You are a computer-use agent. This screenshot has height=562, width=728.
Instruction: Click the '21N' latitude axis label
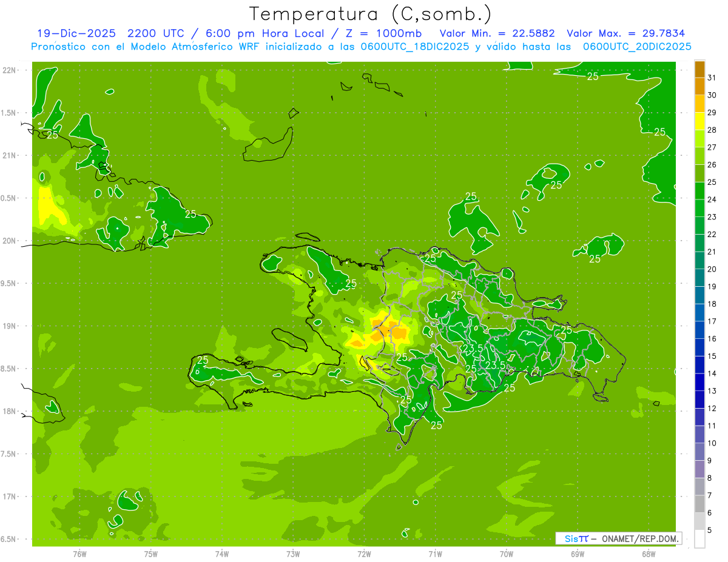coord(9,155)
